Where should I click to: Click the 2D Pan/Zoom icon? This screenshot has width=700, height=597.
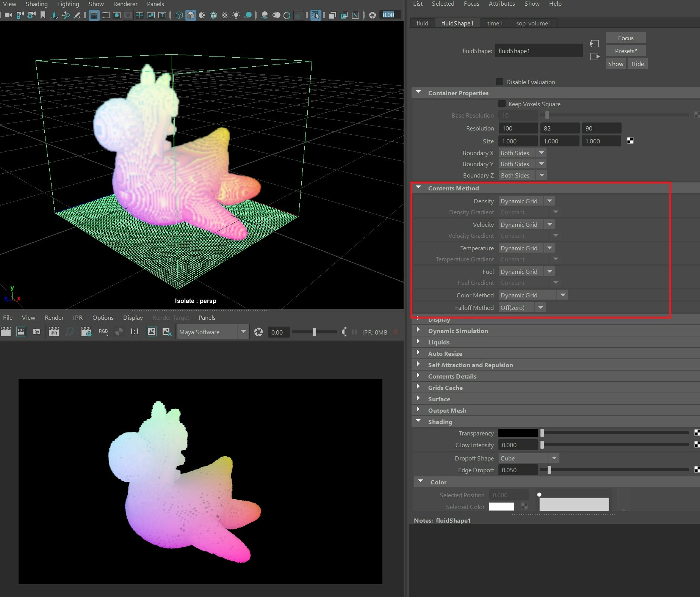click(66, 15)
